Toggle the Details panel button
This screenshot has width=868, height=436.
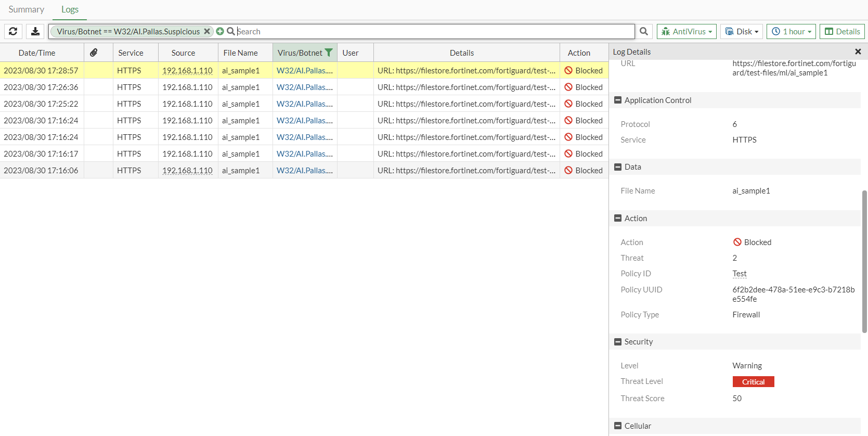point(842,31)
